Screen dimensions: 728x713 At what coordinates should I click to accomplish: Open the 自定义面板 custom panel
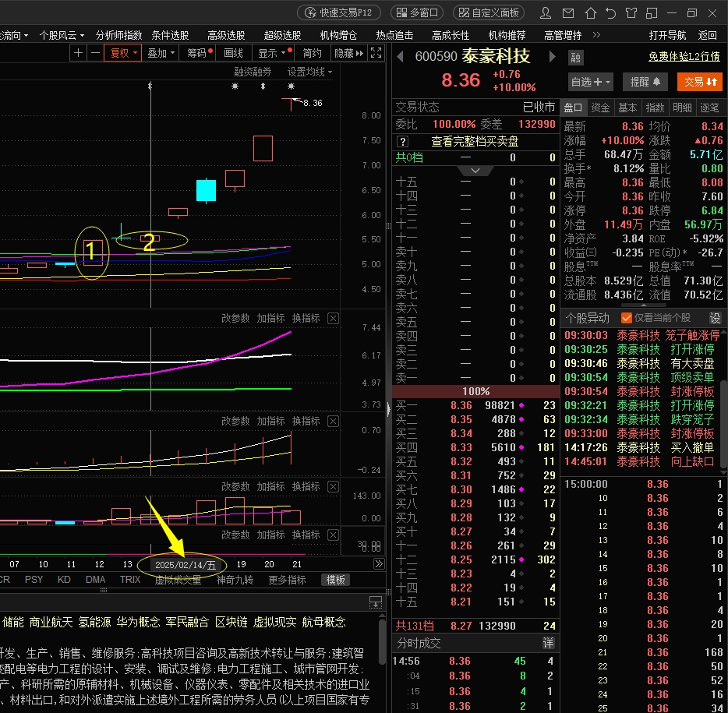click(489, 12)
